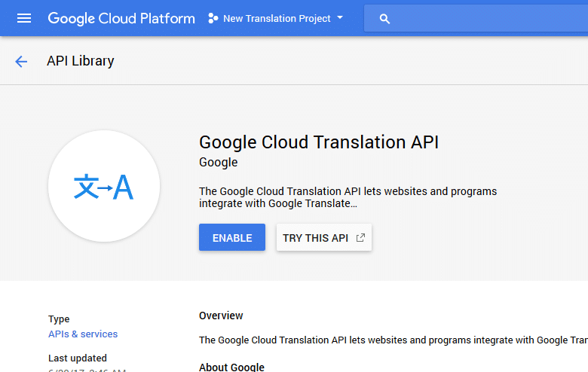588x372 pixels.
Task: Click the Type label
Action: click(x=59, y=319)
